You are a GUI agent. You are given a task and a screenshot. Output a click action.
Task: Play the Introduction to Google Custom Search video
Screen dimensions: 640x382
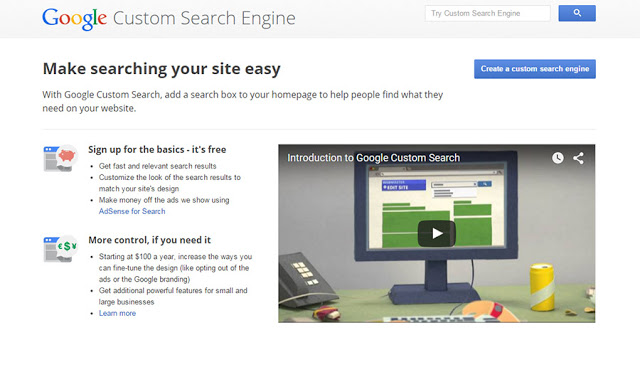point(436,233)
